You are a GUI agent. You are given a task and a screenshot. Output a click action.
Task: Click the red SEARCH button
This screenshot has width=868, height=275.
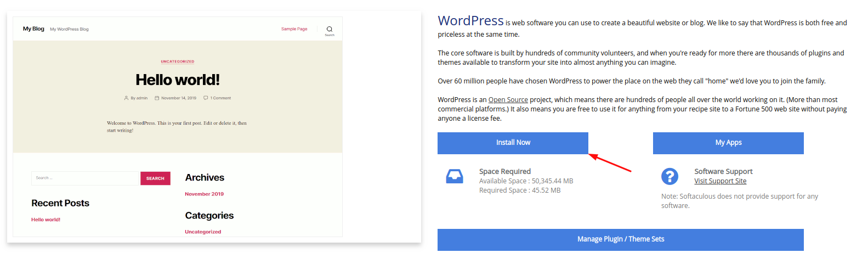pos(155,178)
